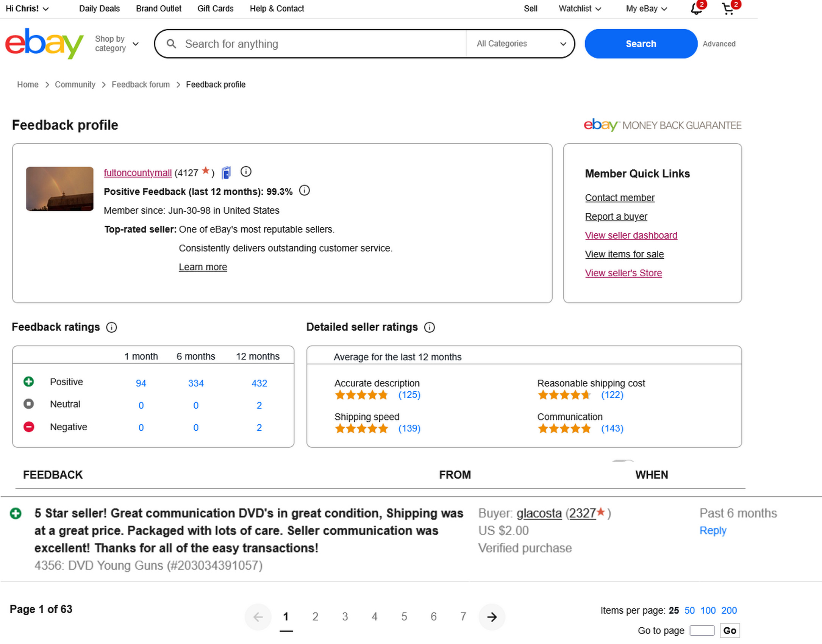This screenshot has height=644, width=822.
Task: Open info icon next to Feedback ratings
Action: 111,327
